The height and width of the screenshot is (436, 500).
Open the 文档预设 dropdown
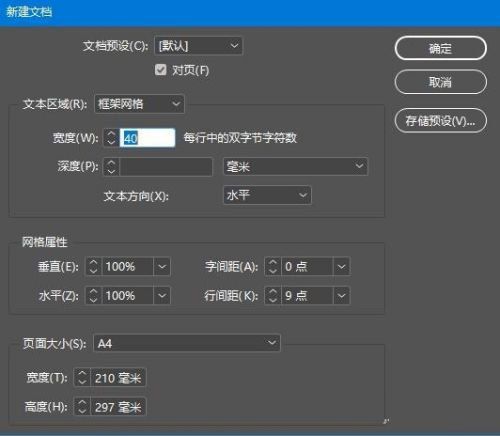(x=198, y=46)
